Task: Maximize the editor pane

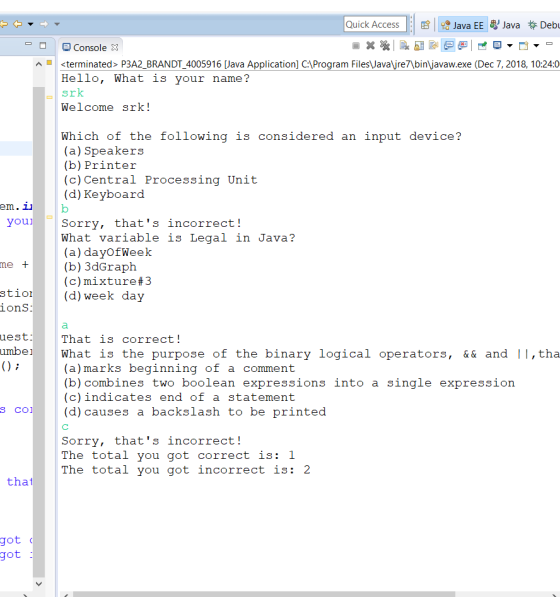Action: point(43,46)
